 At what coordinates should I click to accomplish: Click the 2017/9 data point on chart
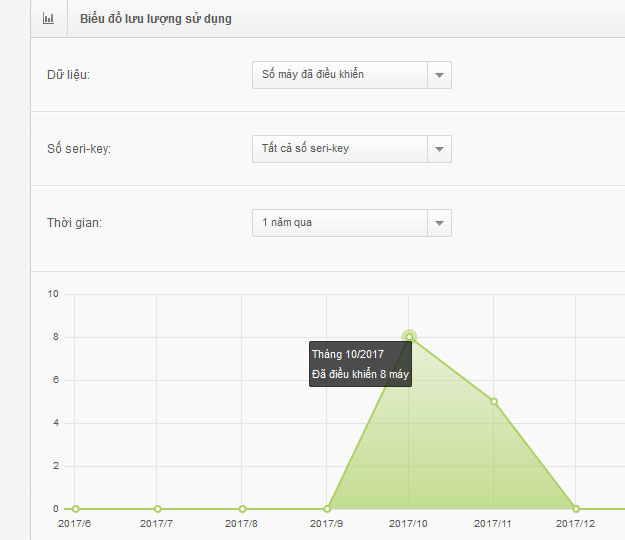pyautogui.click(x=327, y=509)
